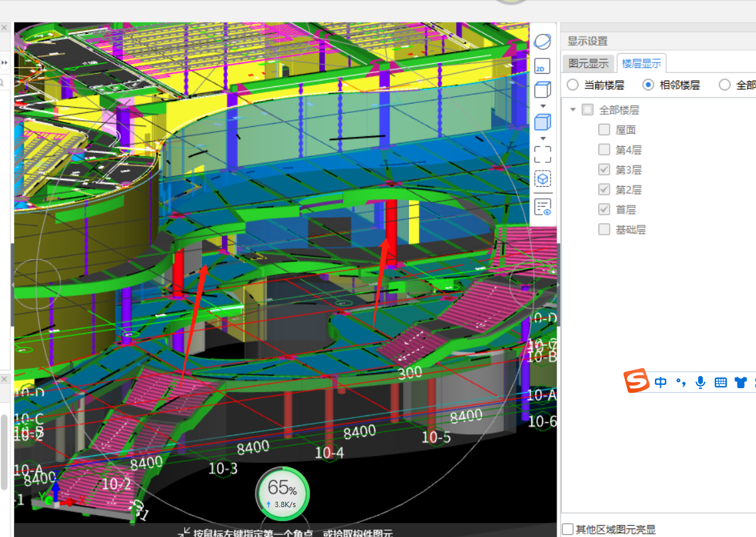
Task: Click the left panel expand double-arrow
Action: point(5,62)
